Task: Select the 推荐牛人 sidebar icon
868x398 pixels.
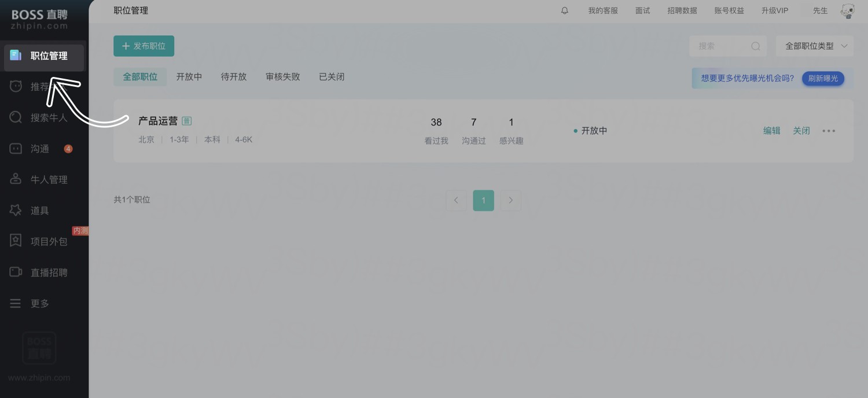Action: (x=41, y=86)
